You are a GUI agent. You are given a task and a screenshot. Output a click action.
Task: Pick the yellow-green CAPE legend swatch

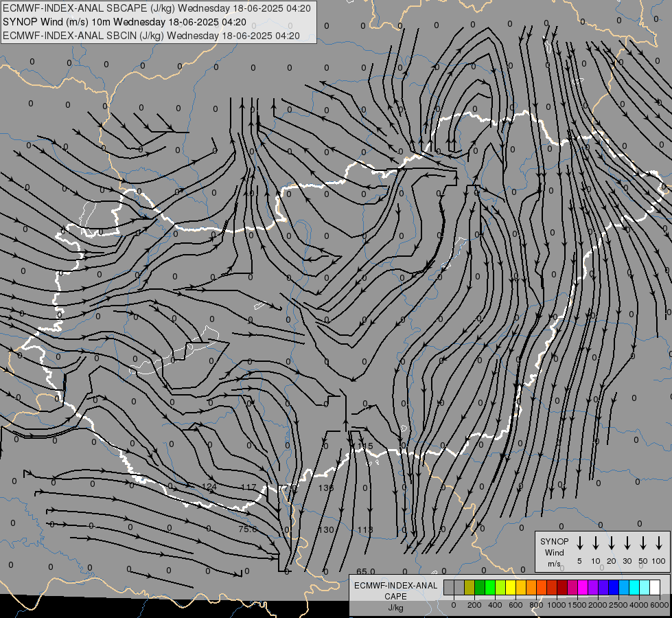pyautogui.click(x=500, y=587)
